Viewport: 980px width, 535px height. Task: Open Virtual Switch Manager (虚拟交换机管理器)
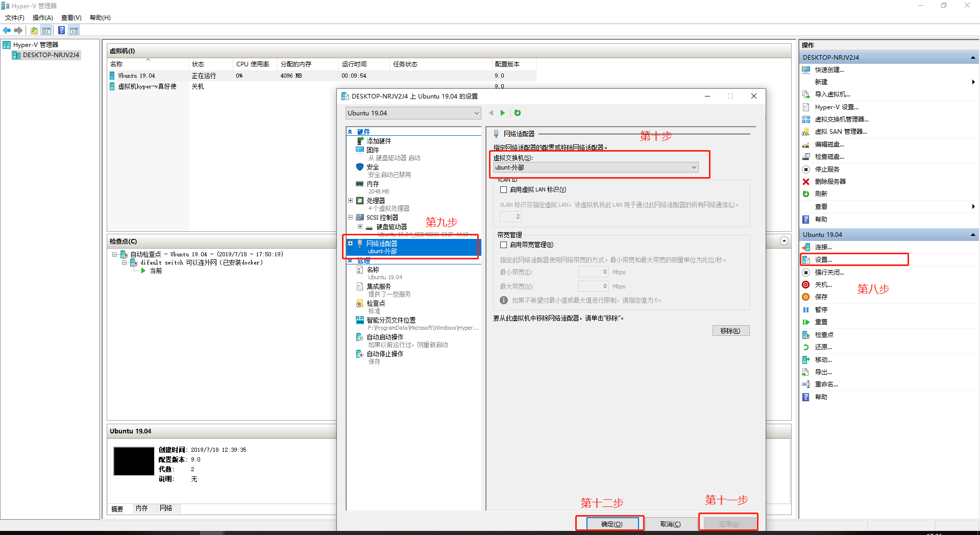(x=841, y=119)
